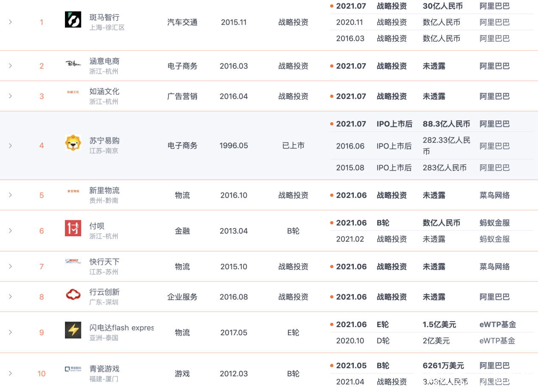
Task: Click 蚂蚁金服 investor in 2021.06 B轮 row
Action: (495, 223)
